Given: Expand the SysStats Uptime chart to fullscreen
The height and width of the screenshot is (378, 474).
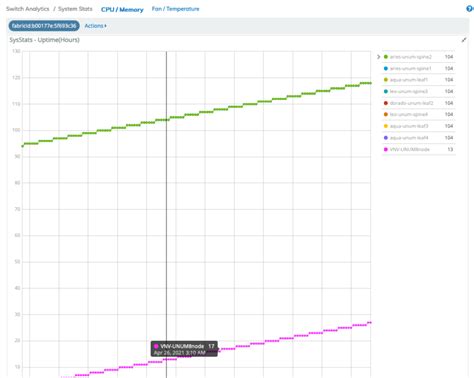Looking at the screenshot, I should pos(464,40).
